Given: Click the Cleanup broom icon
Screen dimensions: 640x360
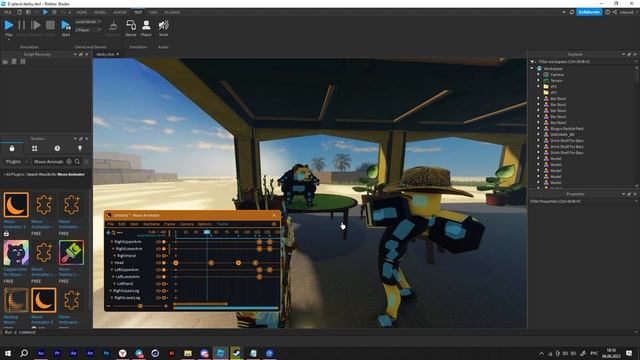Looking at the screenshot, I should coord(113,26).
